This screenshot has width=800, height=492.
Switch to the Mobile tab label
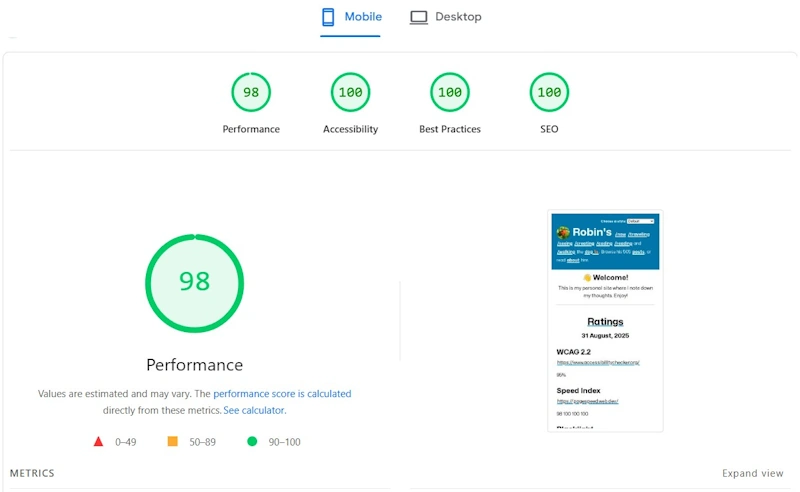pyautogui.click(x=363, y=17)
